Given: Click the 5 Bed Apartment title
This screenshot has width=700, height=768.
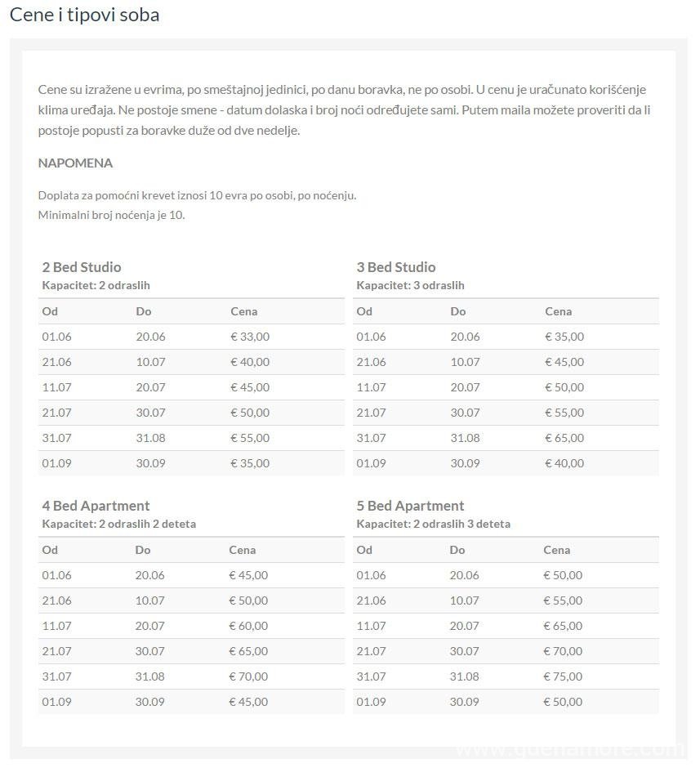Looking at the screenshot, I should pyautogui.click(x=410, y=506).
